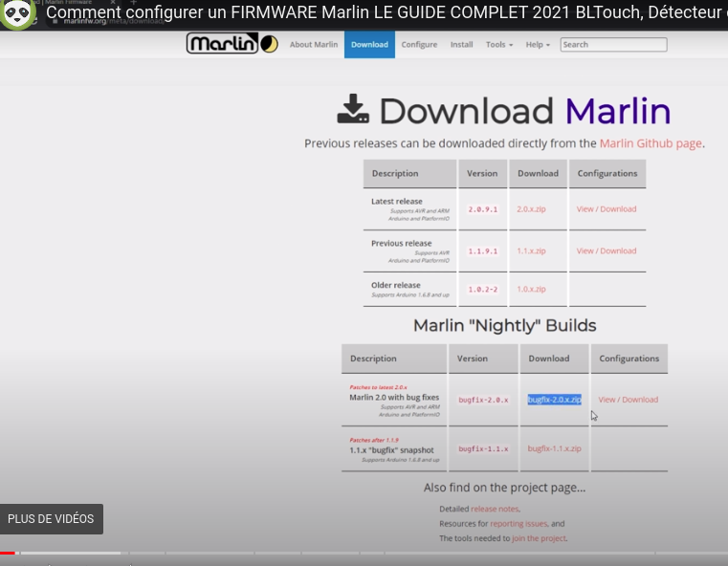
Task: Download 2.0.x.zip latest release
Action: pyautogui.click(x=531, y=209)
